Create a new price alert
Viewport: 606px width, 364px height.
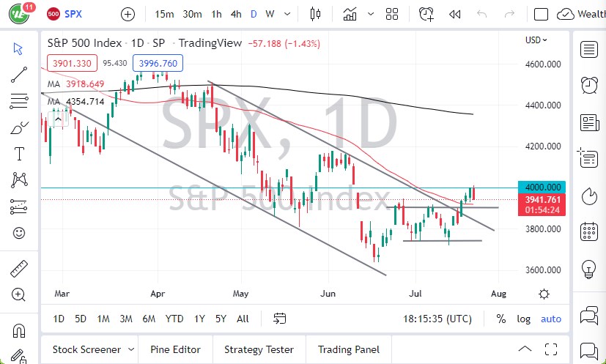tap(426, 14)
